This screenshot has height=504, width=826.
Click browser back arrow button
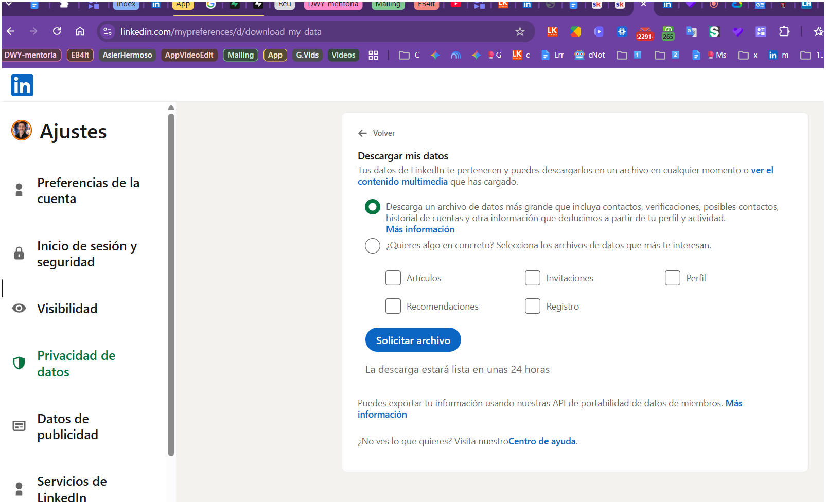[x=10, y=31]
